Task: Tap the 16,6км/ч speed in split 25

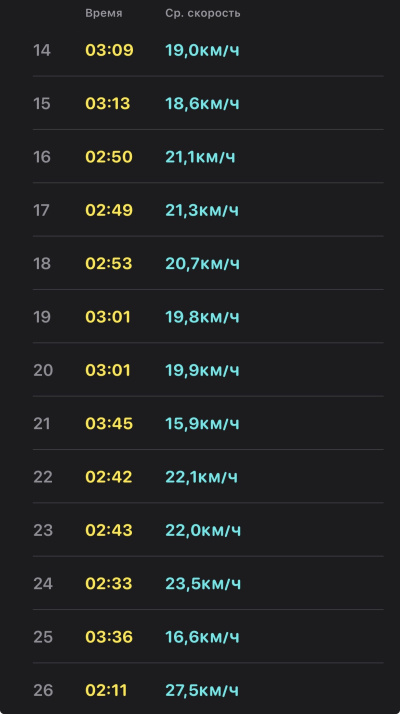Action: tap(202, 637)
